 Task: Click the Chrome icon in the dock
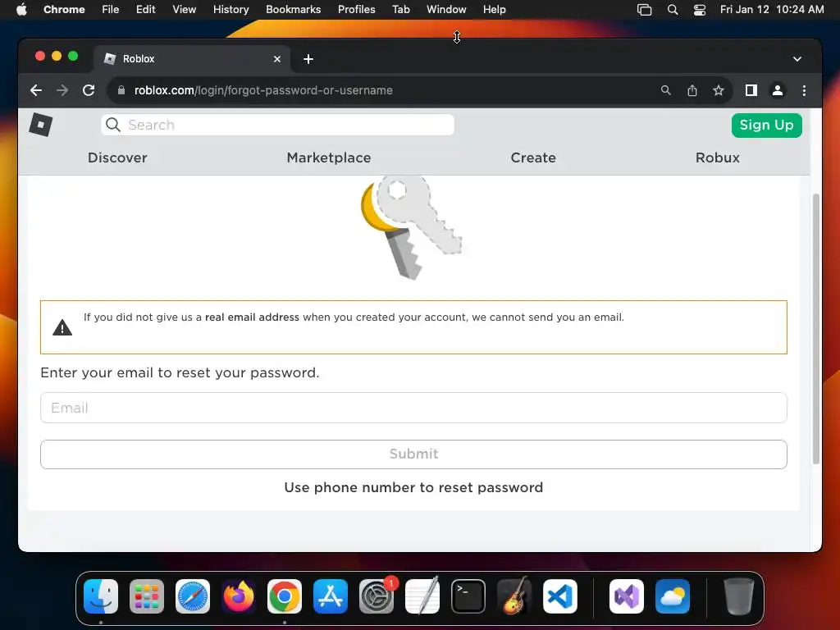(x=285, y=596)
